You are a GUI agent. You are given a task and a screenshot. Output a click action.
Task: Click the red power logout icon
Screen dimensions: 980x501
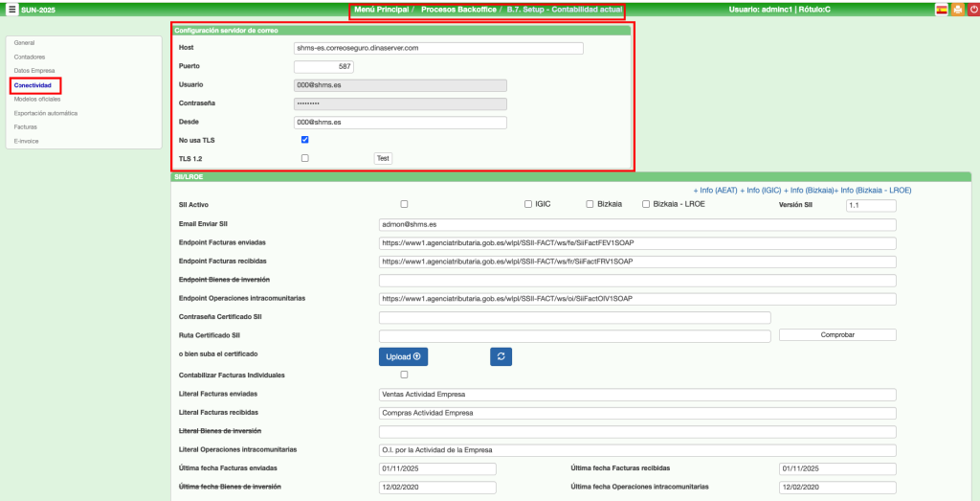[x=972, y=10]
